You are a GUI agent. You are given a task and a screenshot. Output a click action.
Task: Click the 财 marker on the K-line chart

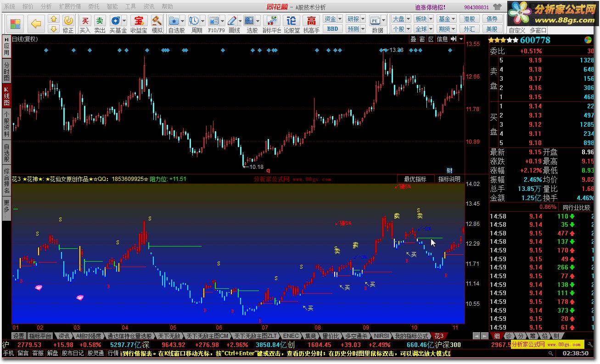[449, 170]
